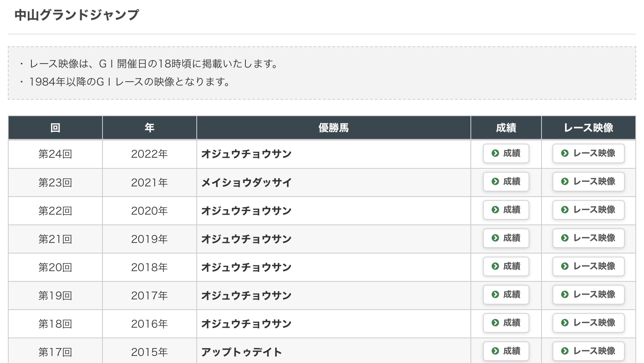644x363 pixels.
Task: Watch レース映像 for the 第17回 race
Action: point(588,351)
